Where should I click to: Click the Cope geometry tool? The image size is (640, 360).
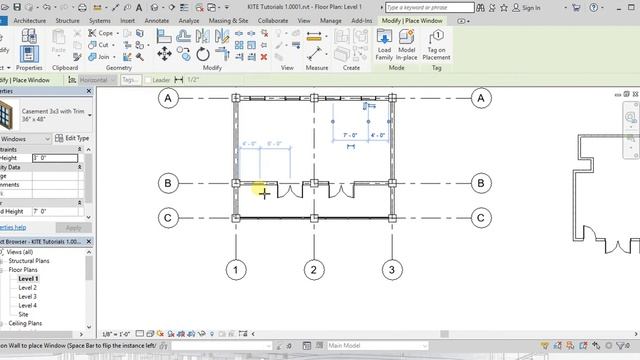tap(100, 33)
